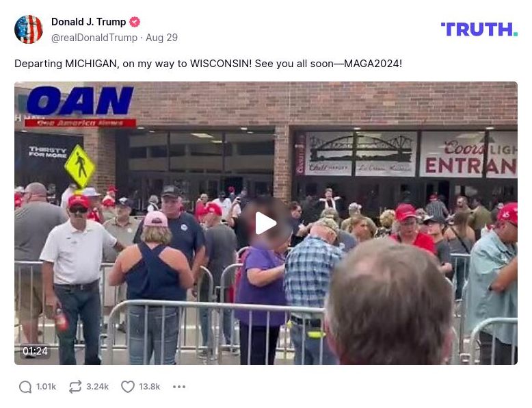The height and width of the screenshot is (408, 532).
Task: Click the 1.01k replies count
Action: 46,387
